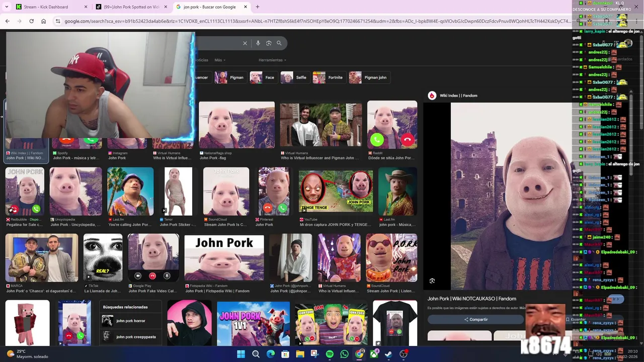Filter images by the Pigman john chip
Image resolution: width=644 pixels, height=362 pixels.
(x=369, y=77)
